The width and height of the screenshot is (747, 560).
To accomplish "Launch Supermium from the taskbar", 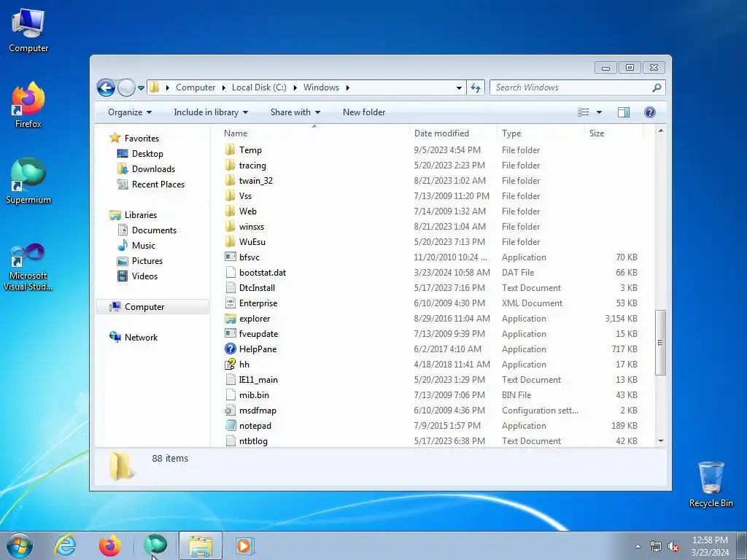I will (x=155, y=545).
